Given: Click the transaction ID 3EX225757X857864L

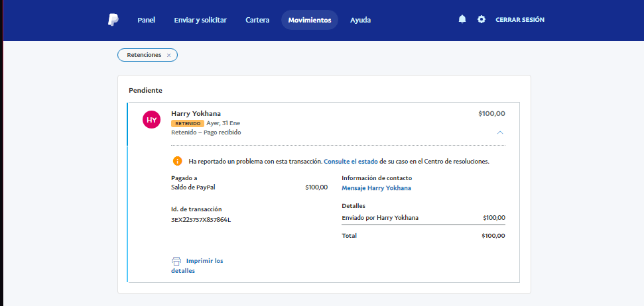Looking at the screenshot, I should coord(201,220).
